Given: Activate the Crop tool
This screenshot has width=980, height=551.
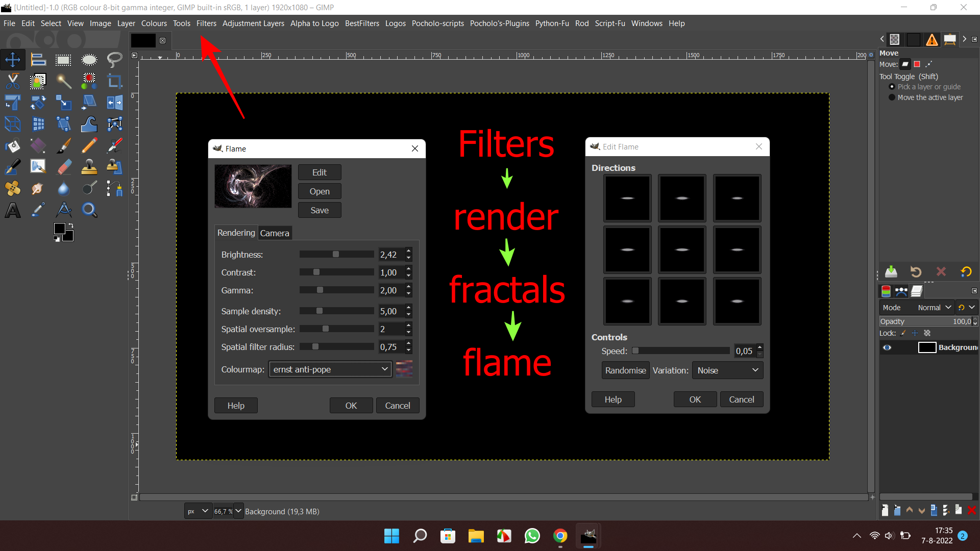Looking at the screenshot, I should (x=115, y=81).
